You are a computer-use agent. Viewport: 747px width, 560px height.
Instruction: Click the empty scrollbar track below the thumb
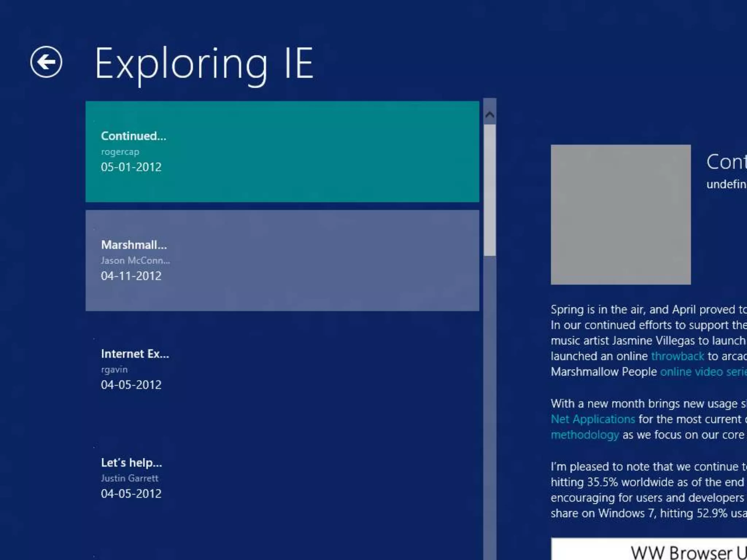tap(489, 401)
